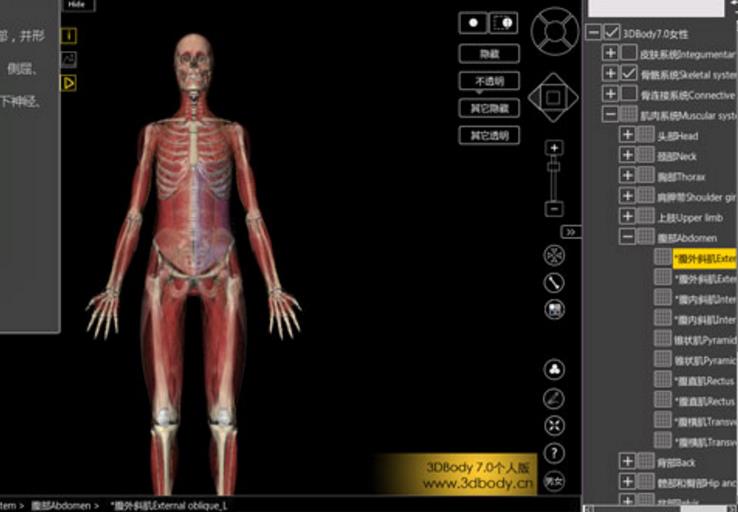Image resolution: width=738 pixels, height=512 pixels.
Task: Expand the Skeletal system node
Action: 610,73
